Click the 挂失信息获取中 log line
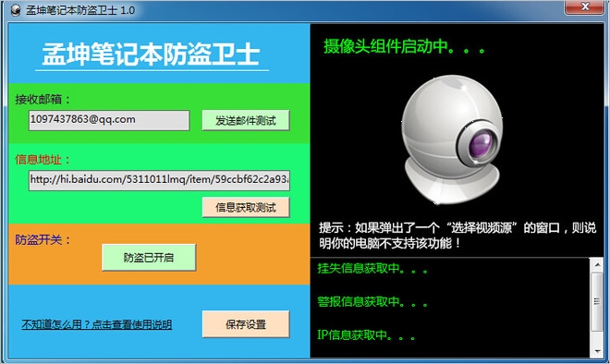 pos(372,268)
